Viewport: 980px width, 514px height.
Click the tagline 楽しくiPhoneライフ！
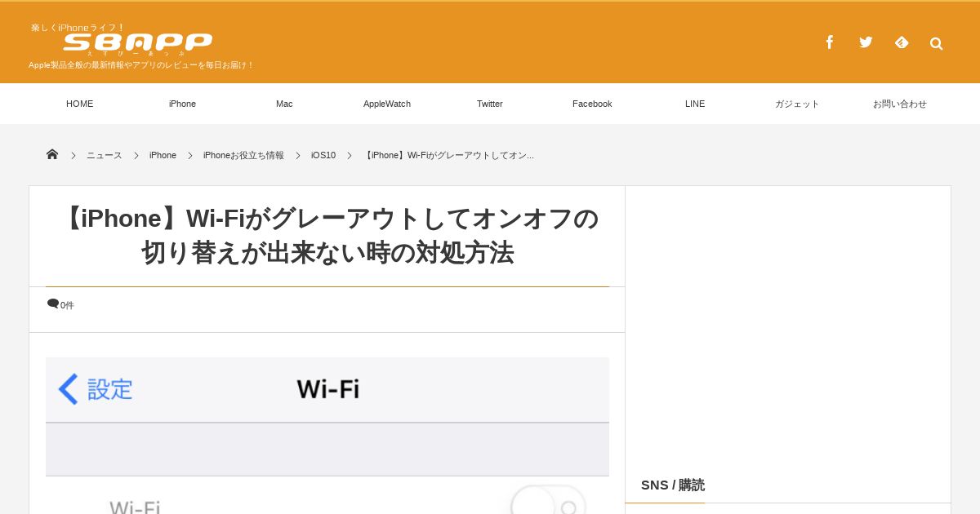(x=78, y=28)
